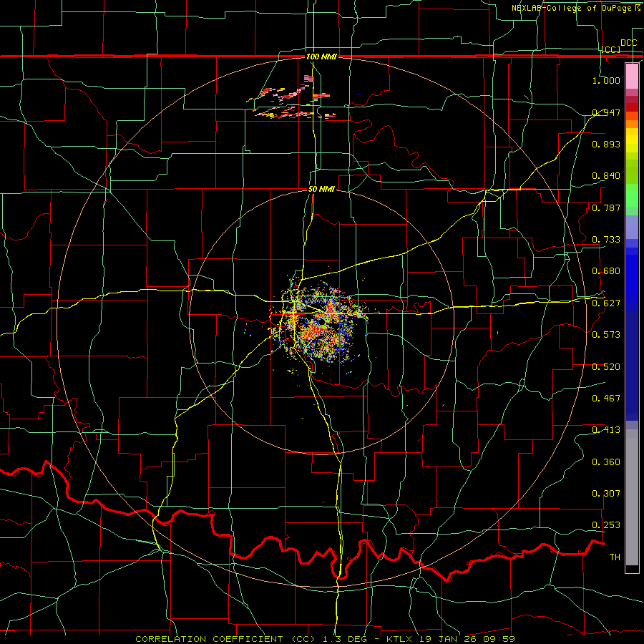Select the 0.467 legend value
This screenshot has height=644, width=644.
(x=606, y=399)
